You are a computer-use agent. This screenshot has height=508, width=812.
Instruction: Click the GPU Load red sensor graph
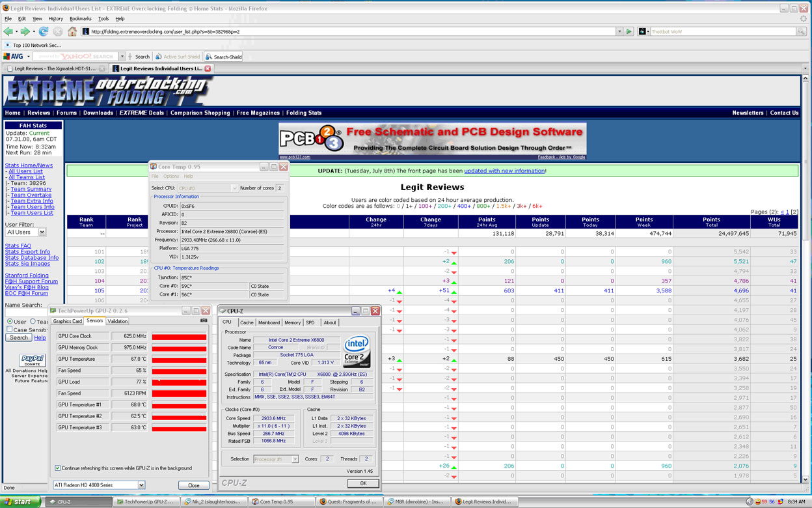(179, 382)
